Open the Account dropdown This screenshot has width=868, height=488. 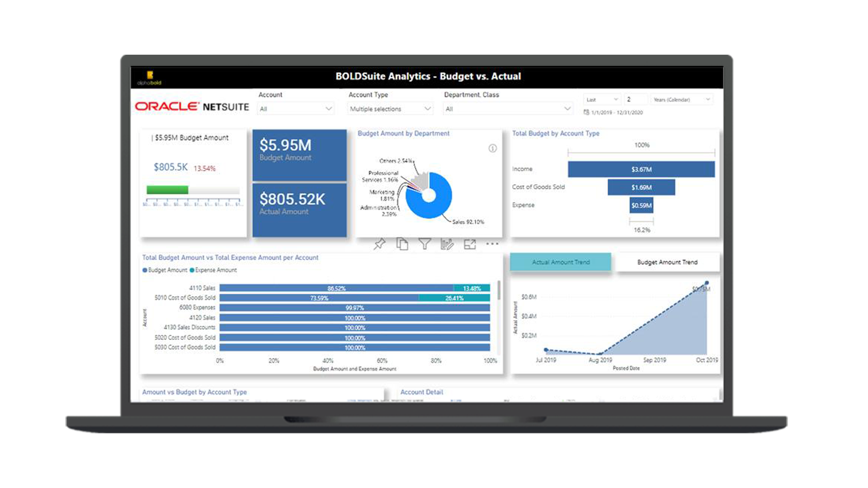coord(296,109)
